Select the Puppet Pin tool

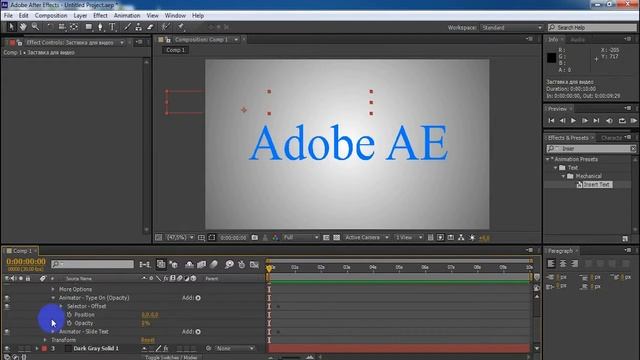click(180, 27)
